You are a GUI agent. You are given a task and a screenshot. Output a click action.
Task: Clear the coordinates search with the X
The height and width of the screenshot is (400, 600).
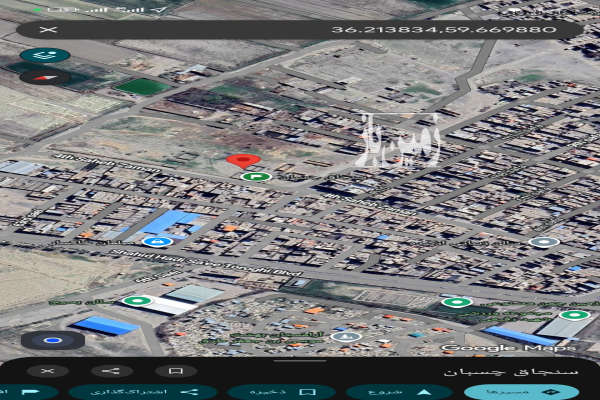(x=41, y=30)
